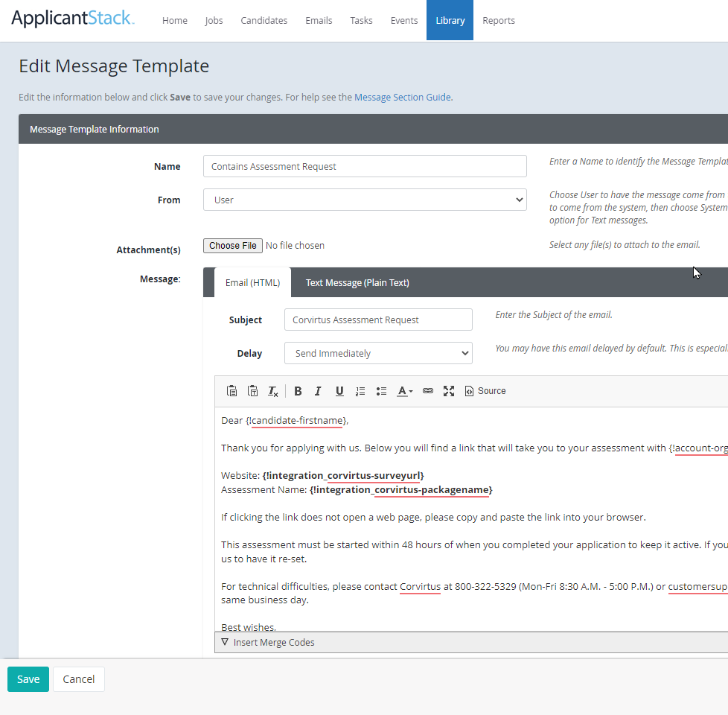Open the Candidates menu
The height and width of the screenshot is (715, 728).
[264, 20]
